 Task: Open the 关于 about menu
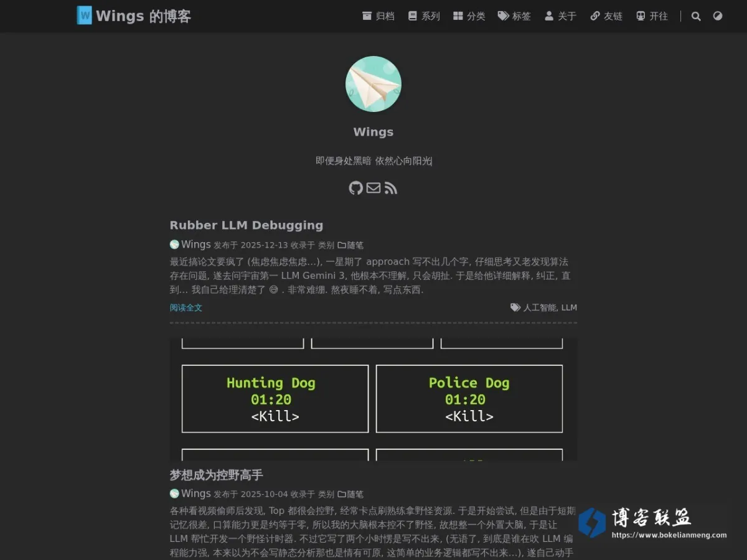point(561,16)
